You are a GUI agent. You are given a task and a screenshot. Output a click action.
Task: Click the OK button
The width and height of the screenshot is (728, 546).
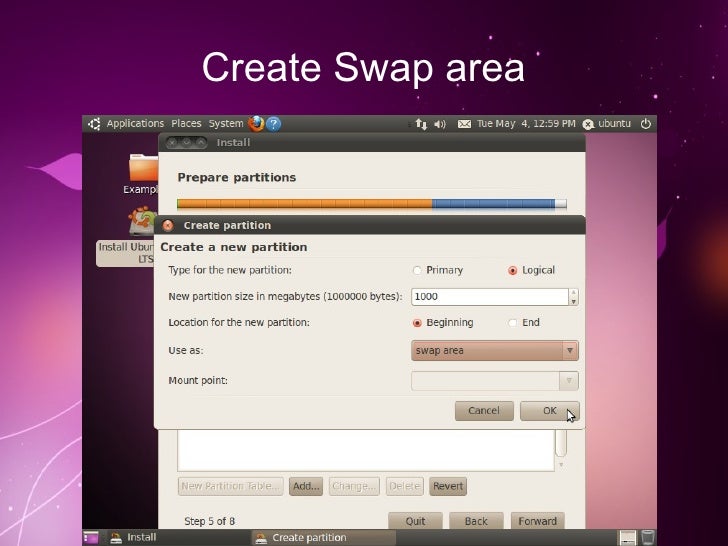click(x=549, y=411)
